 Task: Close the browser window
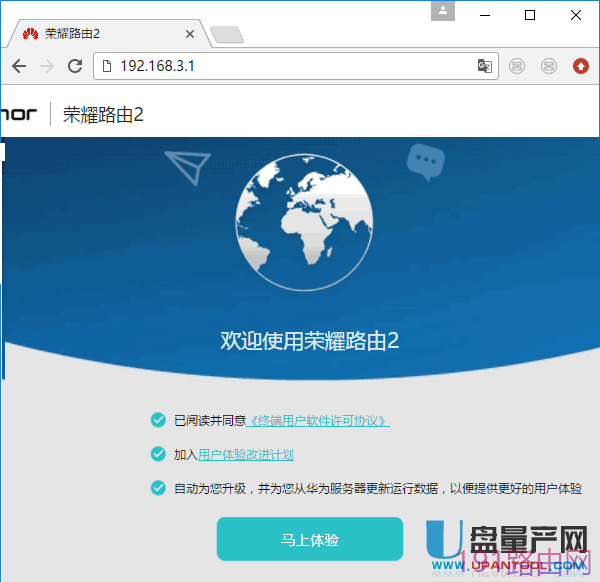click(x=576, y=15)
